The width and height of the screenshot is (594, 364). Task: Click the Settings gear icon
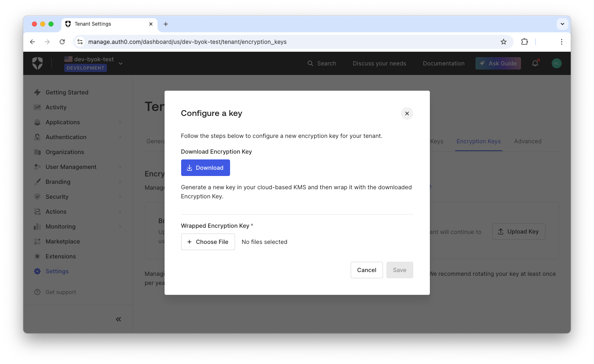pyautogui.click(x=37, y=271)
